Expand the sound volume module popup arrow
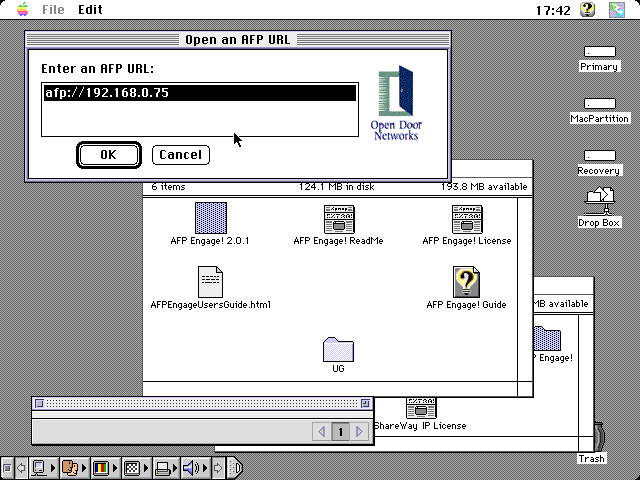Screen dimensions: 640x480 point(206,468)
